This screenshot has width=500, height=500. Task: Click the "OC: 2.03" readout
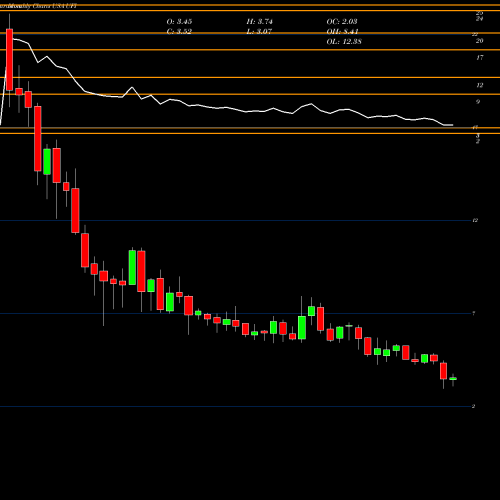[342, 22]
